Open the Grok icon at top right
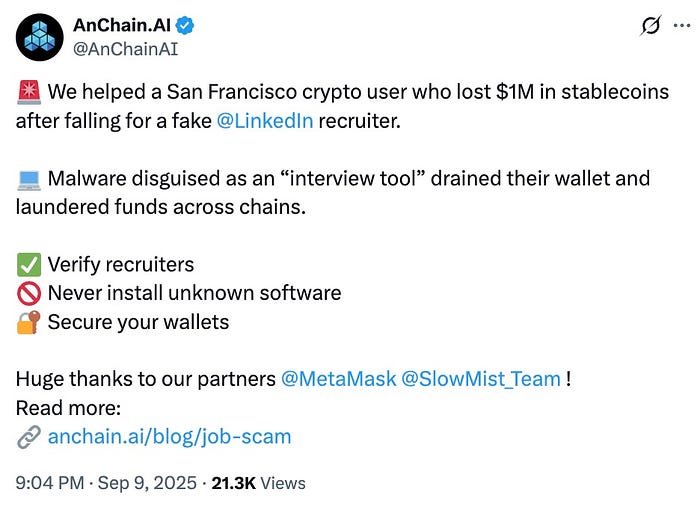The image size is (700, 507). click(653, 27)
